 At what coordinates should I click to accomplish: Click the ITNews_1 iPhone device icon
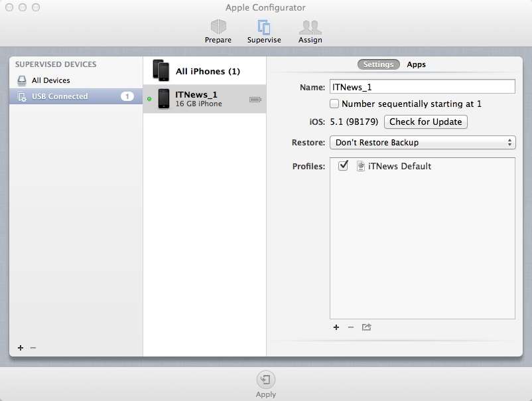click(x=164, y=99)
